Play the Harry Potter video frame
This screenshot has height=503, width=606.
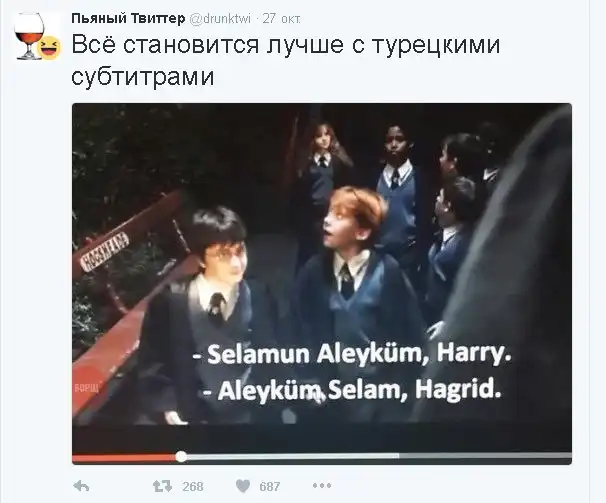[x=322, y=264]
